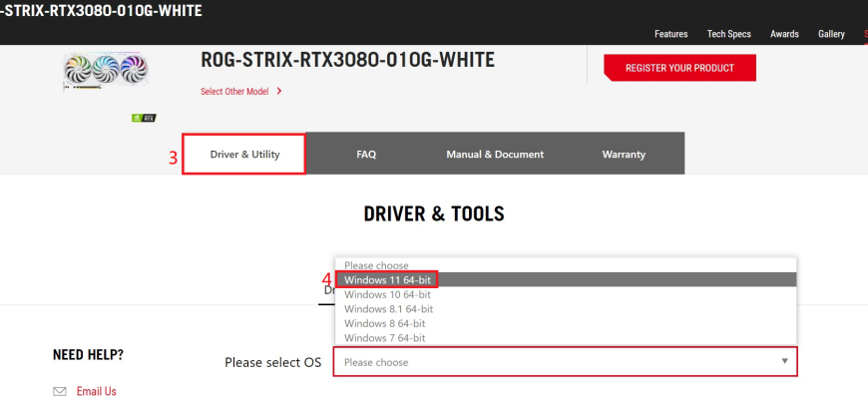The height and width of the screenshot is (399, 868).
Task: Open the FAQ tab
Action: (x=366, y=155)
